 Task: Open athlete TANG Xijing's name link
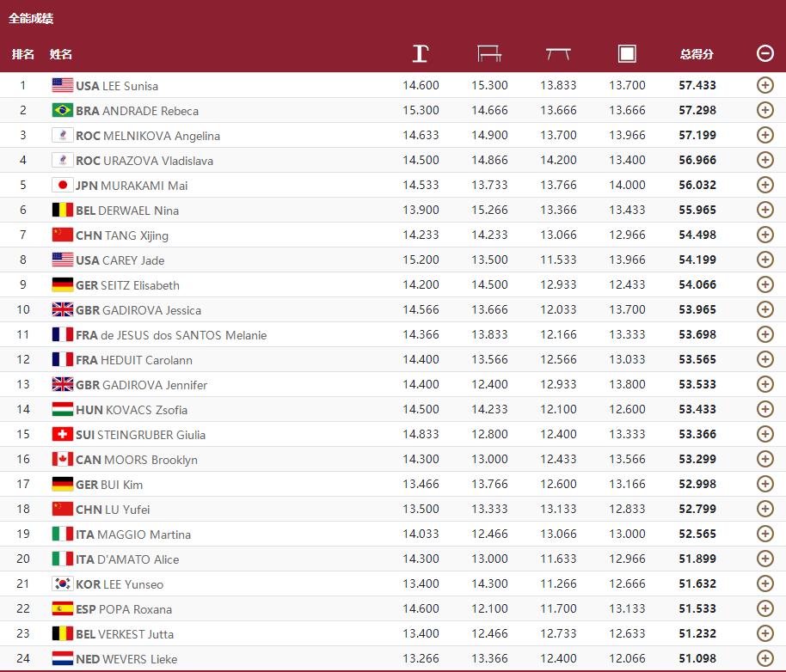pyautogui.click(x=122, y=235)
